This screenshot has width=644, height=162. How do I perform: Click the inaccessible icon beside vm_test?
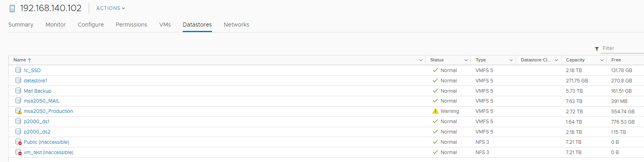18,152
